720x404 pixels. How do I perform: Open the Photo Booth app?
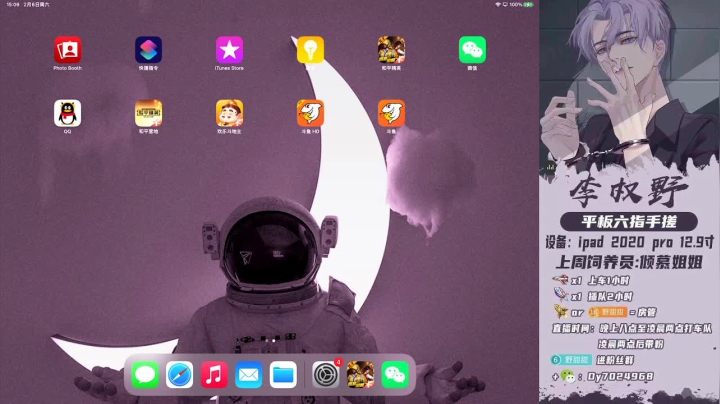[68, 50]
